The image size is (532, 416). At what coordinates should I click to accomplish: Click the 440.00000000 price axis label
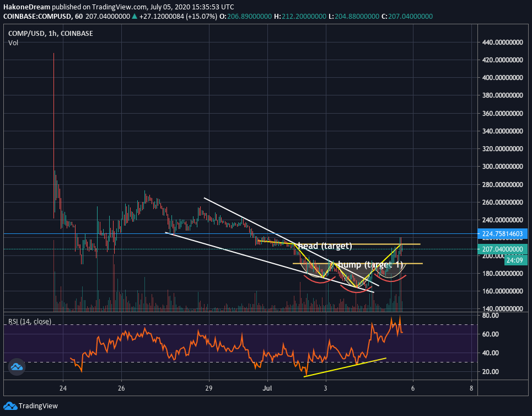point(503,42)
